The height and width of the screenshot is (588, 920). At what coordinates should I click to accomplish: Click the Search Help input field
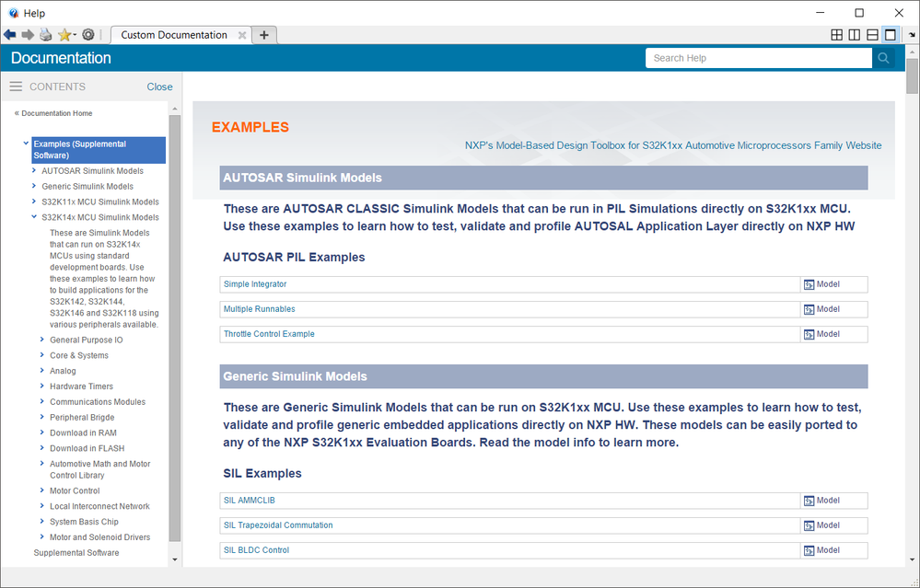(x=759, y=58)
